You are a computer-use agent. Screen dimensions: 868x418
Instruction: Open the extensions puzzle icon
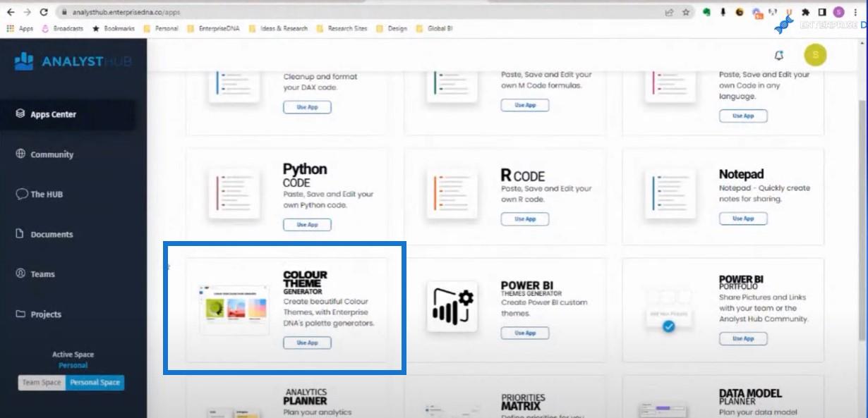pyautogui.click(x=805, y=12)
